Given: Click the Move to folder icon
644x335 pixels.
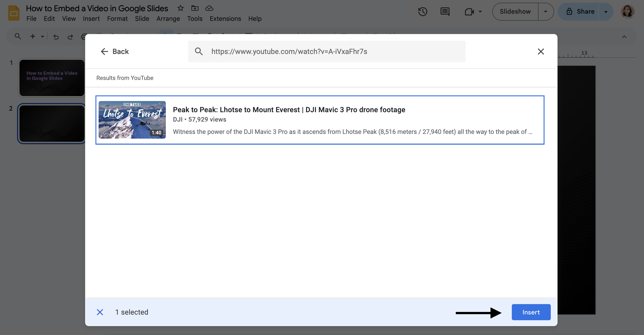Looking at the screenshot, I should (x=195, y=8).
